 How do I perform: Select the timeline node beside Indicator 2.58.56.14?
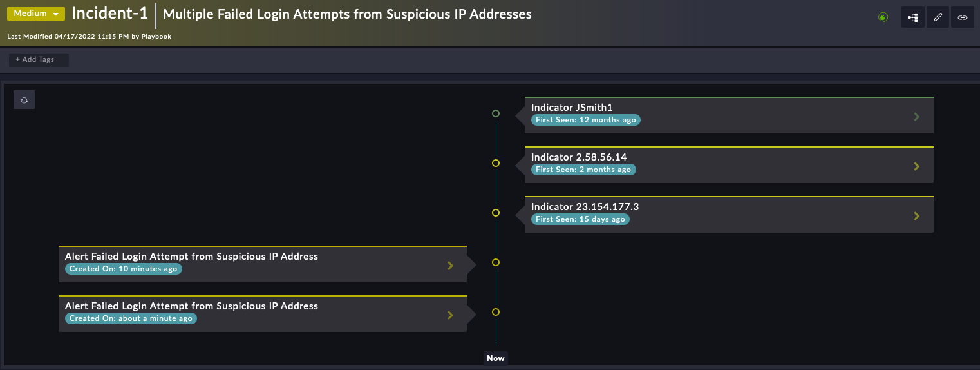(x=496, y=163)
